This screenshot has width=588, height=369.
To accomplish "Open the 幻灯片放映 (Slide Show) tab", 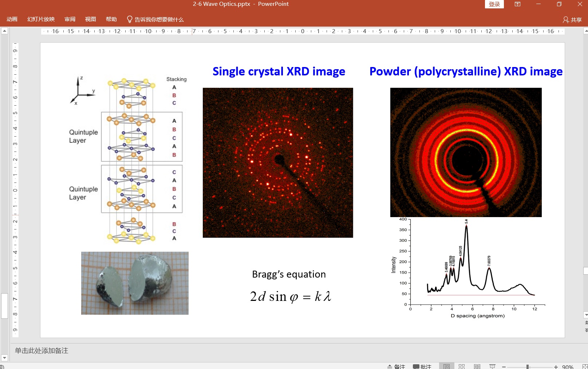I will (41, 19).
